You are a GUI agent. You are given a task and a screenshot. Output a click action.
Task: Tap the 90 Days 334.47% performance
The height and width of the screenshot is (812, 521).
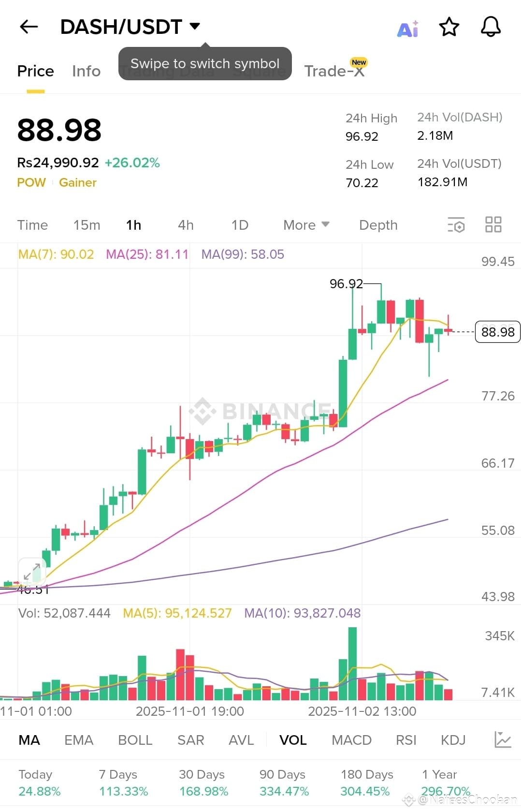coord(284,783)
